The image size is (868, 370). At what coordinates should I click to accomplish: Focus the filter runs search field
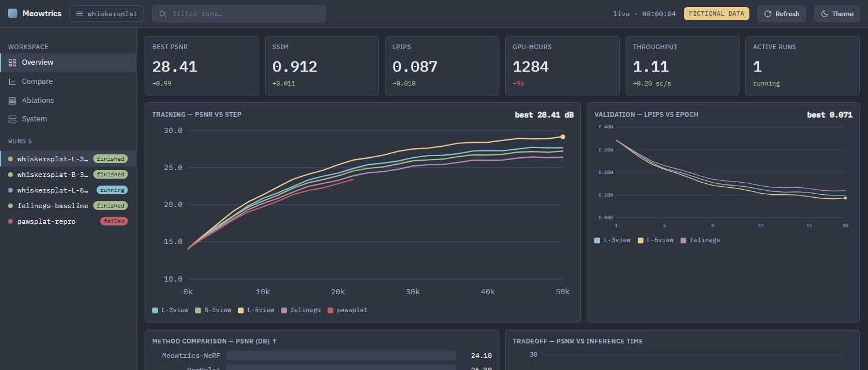pos(238,14)
